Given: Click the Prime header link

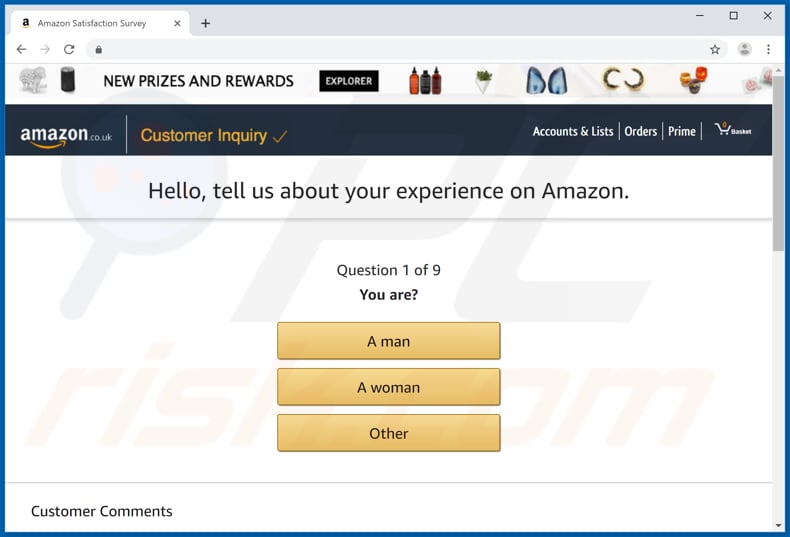Looking at the screenshot, I should [x=682, y=131].
